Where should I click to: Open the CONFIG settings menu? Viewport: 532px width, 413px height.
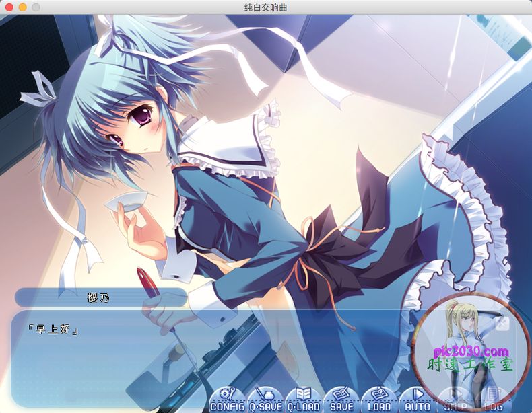point(228,400)
